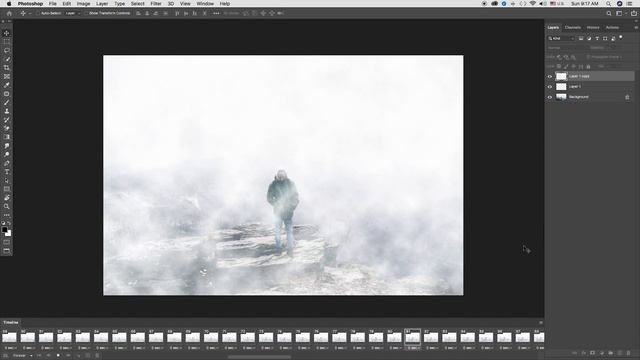Click the Play animation button
The image size is (640, 360).
pos(58,356)
